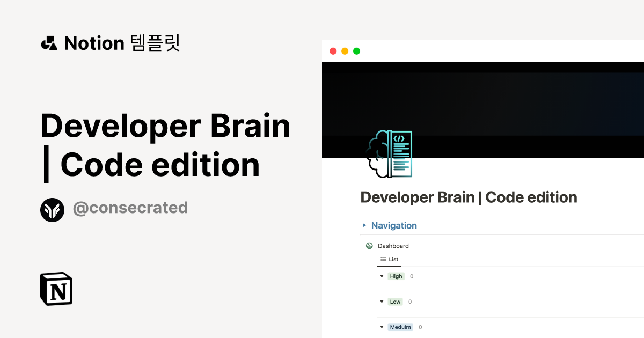This screenshot has width=644, height=338.
Task: Open the Dashboard page link
Action: pos(393,246)
